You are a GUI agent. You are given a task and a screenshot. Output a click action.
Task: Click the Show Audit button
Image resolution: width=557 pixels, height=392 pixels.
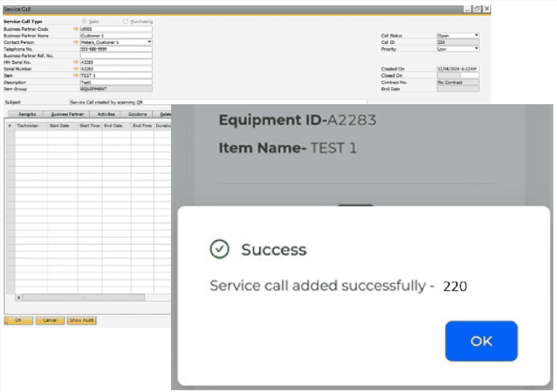82,320
